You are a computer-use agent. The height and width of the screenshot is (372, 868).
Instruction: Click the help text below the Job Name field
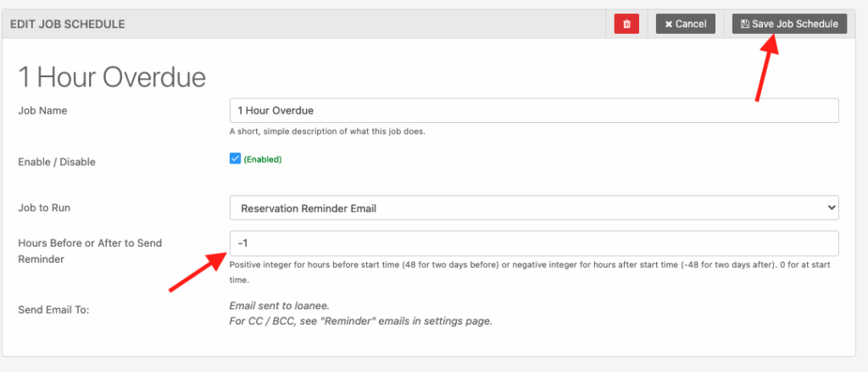[327, 131]
